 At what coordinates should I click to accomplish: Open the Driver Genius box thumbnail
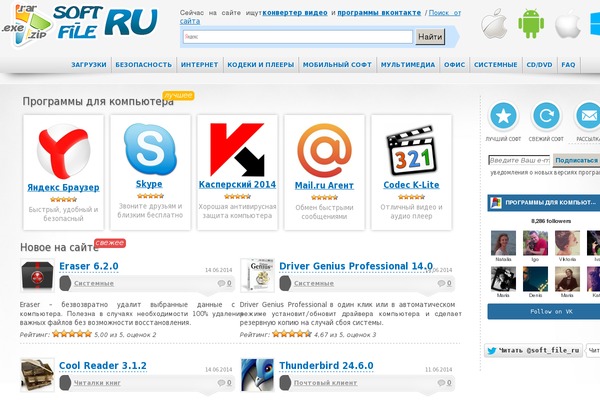[258, 275]
